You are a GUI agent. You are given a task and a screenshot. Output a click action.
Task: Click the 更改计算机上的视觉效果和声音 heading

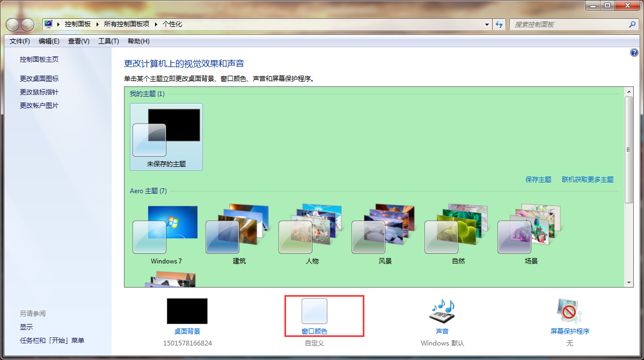[184, 63]
